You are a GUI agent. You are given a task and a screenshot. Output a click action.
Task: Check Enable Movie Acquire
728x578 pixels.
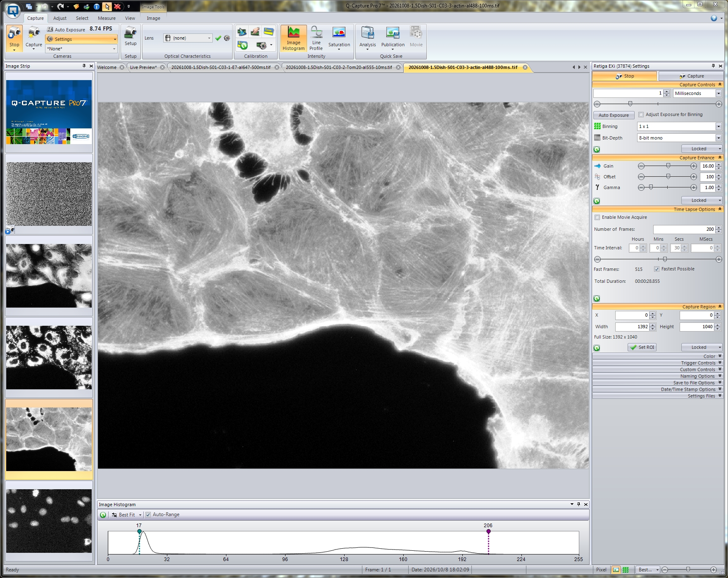click(x=597, y=218)
